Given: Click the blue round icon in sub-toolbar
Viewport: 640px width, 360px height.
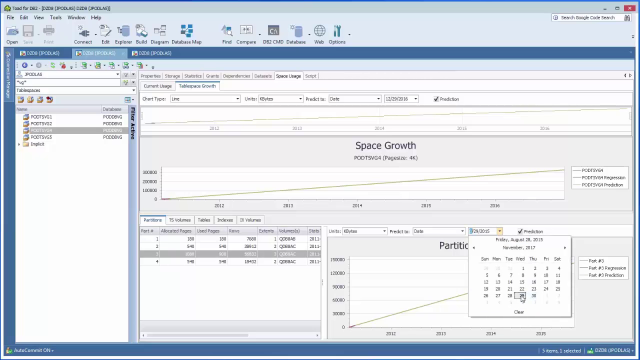Looking at the screenshot, I should coord(25,65).
